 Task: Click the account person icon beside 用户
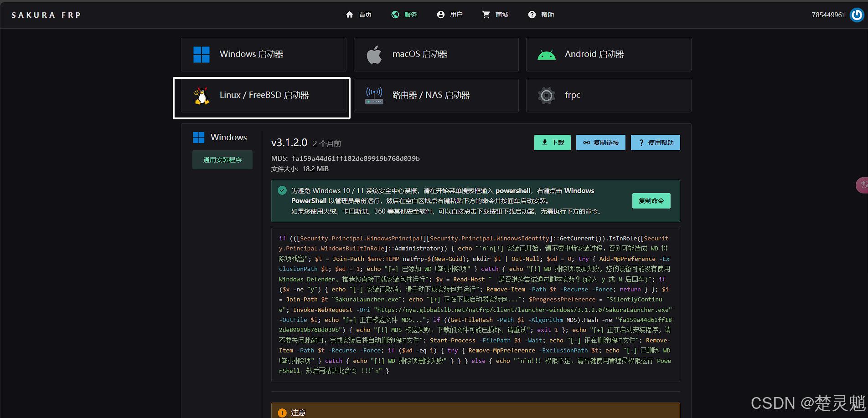coord(441,15)
